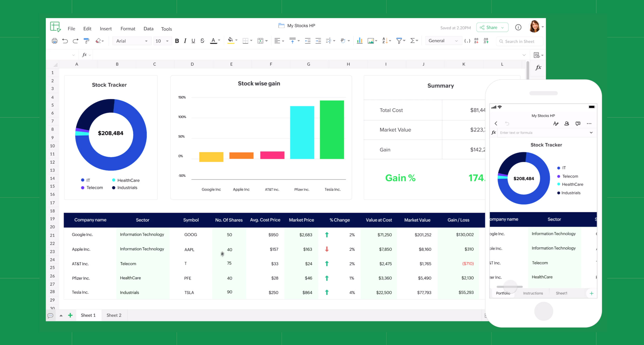Use the Format Painter tool

pos(86,41)
